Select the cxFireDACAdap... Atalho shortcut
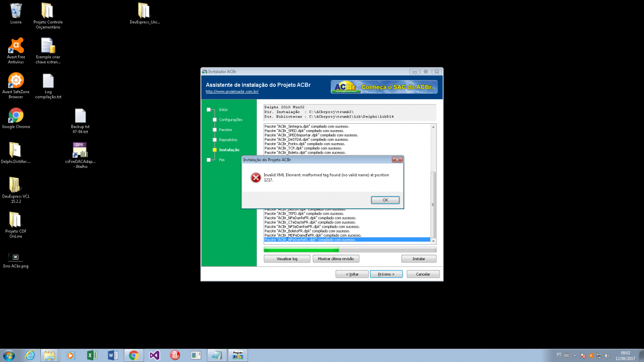 point(80,155)
